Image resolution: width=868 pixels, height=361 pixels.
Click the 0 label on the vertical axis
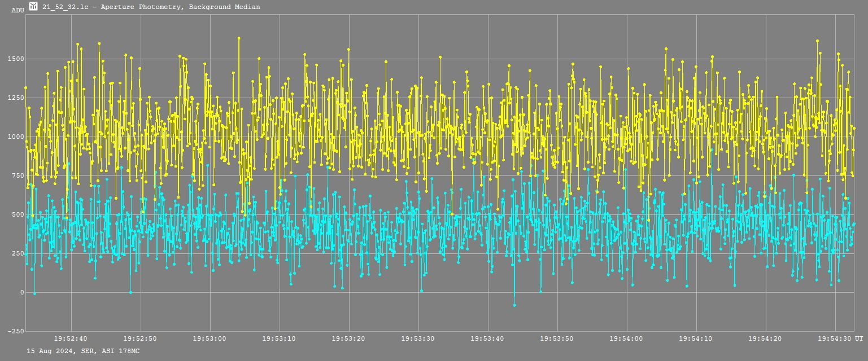(x=21, y=292)
